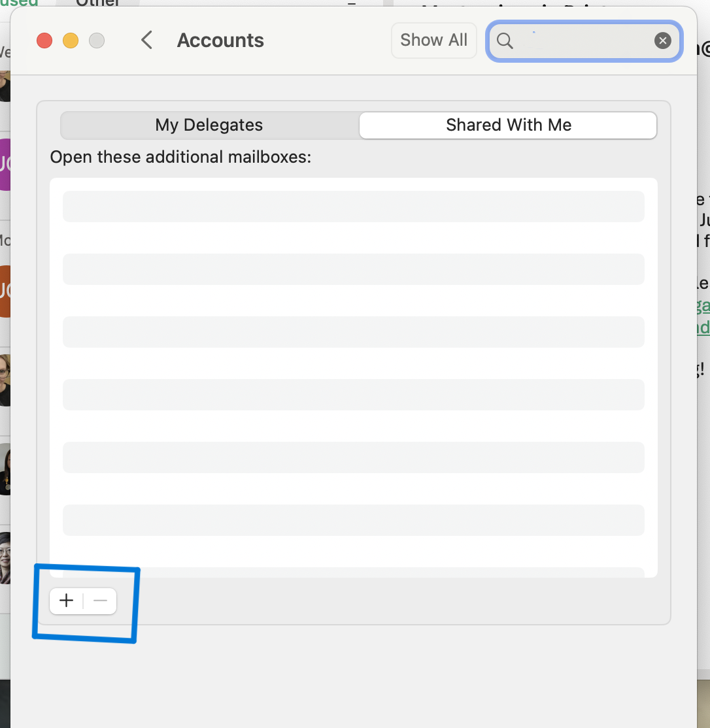Open the Other tab in the background inbox
Screen dimensions: 710x728
[98, 3]
